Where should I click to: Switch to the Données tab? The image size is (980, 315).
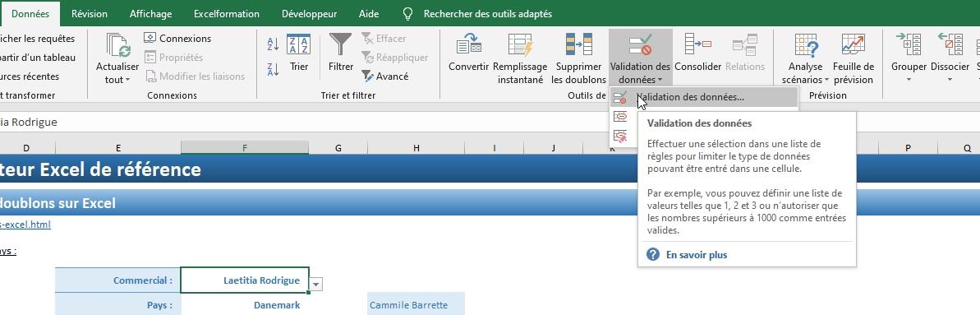pos(30,14)
